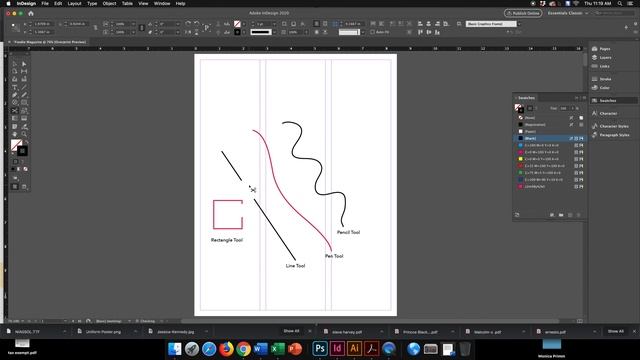Click the pink rectangle shape on page
The width and height of the screenshot is (640, 360).
(x=228, y=214)
